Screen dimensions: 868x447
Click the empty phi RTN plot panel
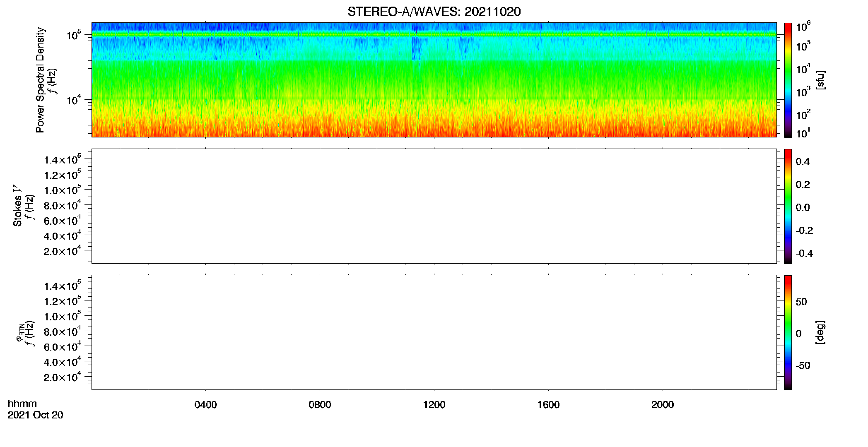434,332
